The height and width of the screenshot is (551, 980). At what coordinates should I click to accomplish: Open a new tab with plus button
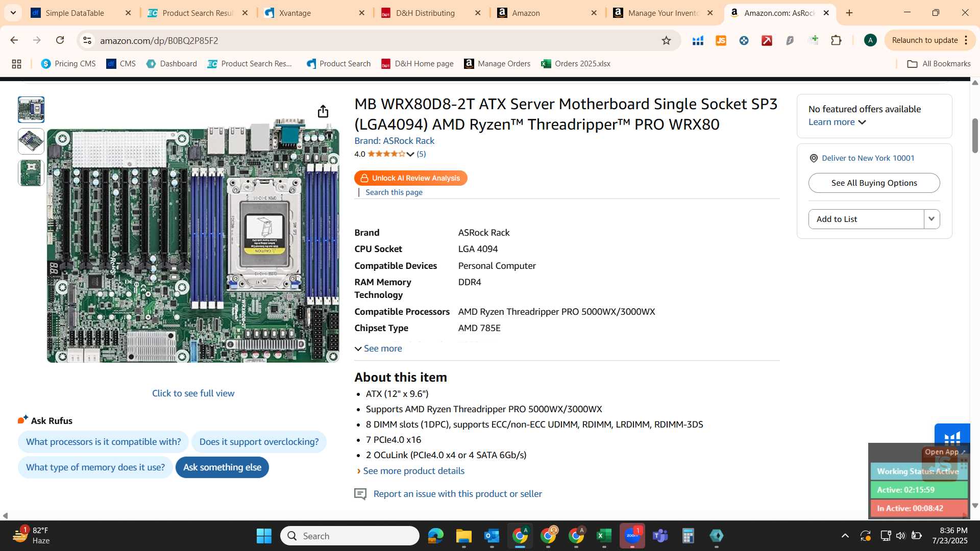[849, 13]
